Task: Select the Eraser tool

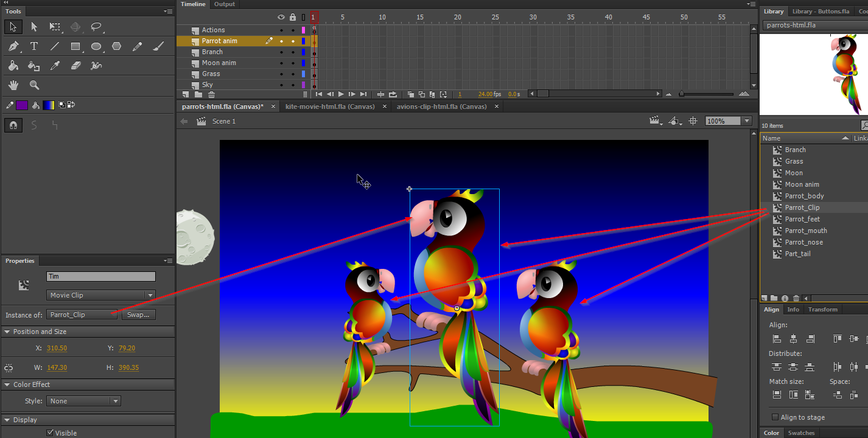Action: coord(75,66)
